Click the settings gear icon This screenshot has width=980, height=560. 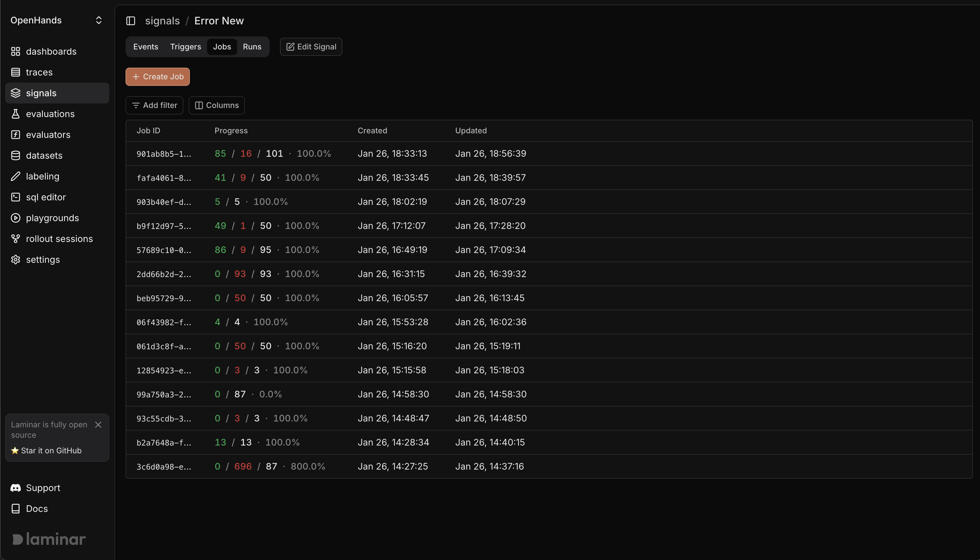click(x=15, y=260)
